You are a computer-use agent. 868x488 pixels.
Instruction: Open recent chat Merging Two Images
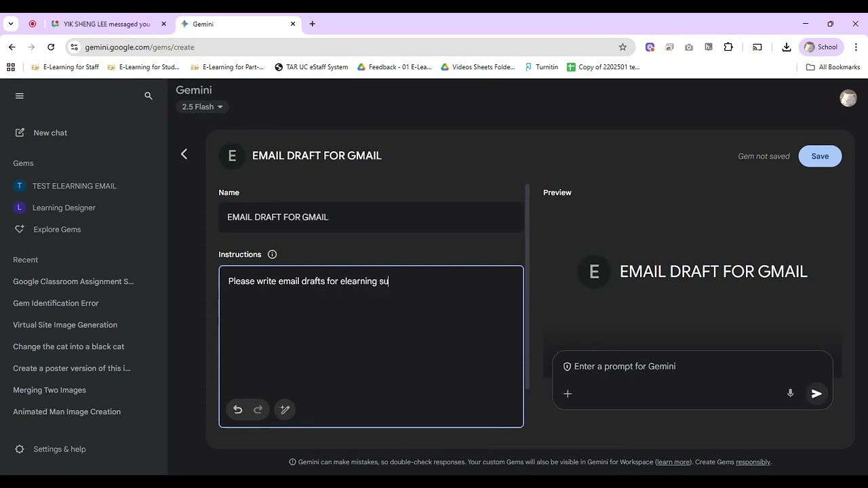pos(50,390)
